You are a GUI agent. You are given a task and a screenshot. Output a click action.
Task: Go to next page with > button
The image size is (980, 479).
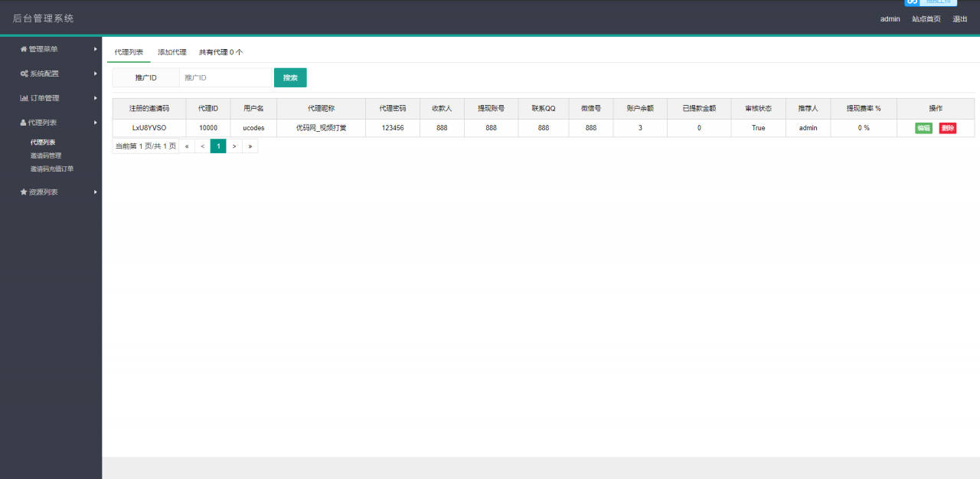click(x=234, y=146)
